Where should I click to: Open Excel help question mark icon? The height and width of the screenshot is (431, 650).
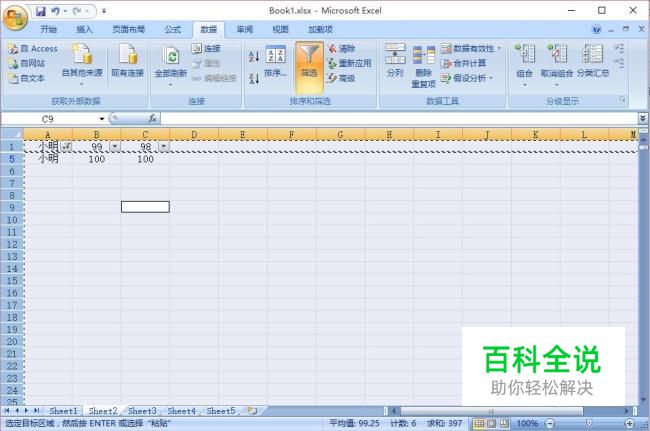tap(597, 29)
